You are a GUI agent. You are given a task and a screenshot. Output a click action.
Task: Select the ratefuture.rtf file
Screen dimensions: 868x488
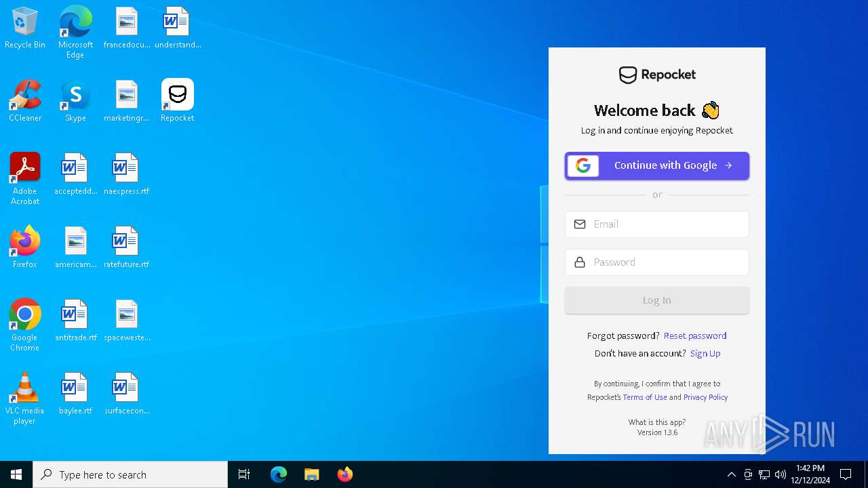pyautogui.click(x=127, y=247)
